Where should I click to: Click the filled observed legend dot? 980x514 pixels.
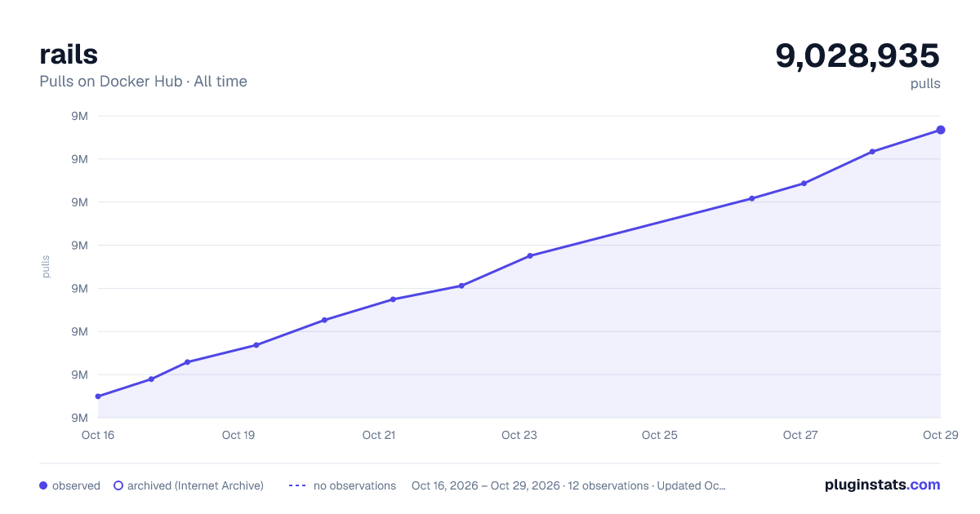point(43,485)
